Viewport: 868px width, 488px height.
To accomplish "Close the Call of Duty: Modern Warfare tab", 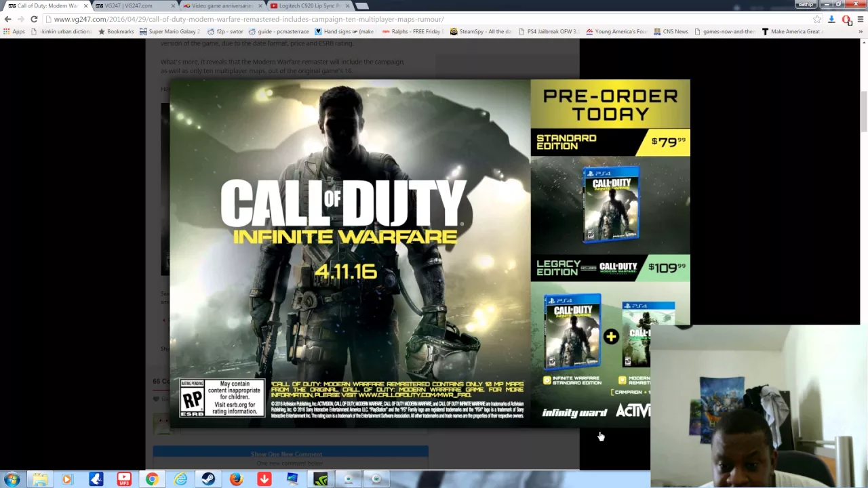I will [x=85, y=5].
